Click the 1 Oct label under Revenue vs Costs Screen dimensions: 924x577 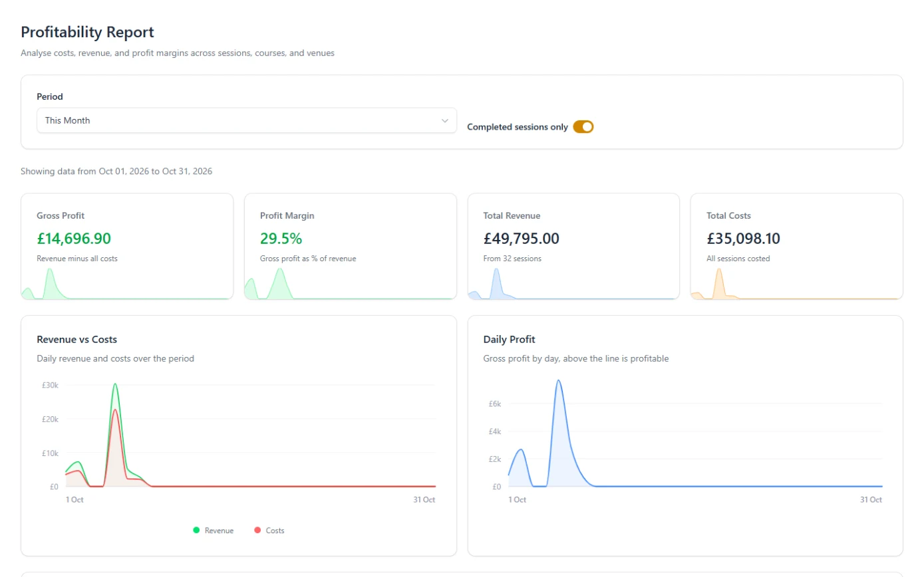point(75,499)
